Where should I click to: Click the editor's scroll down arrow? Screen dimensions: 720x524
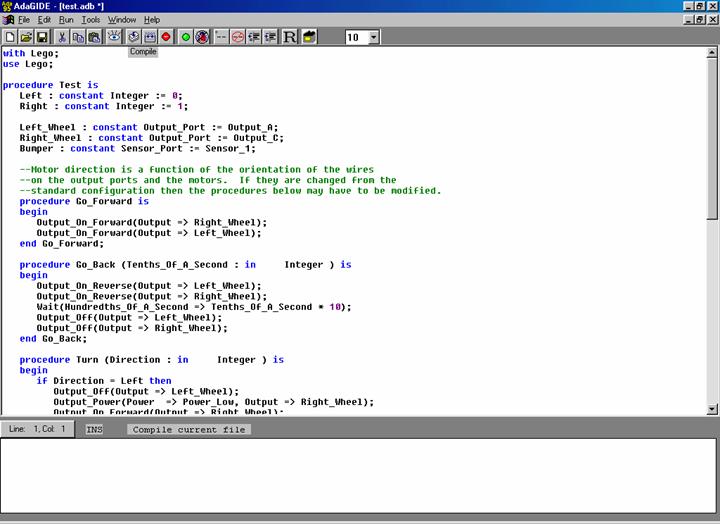pos(712,408)
